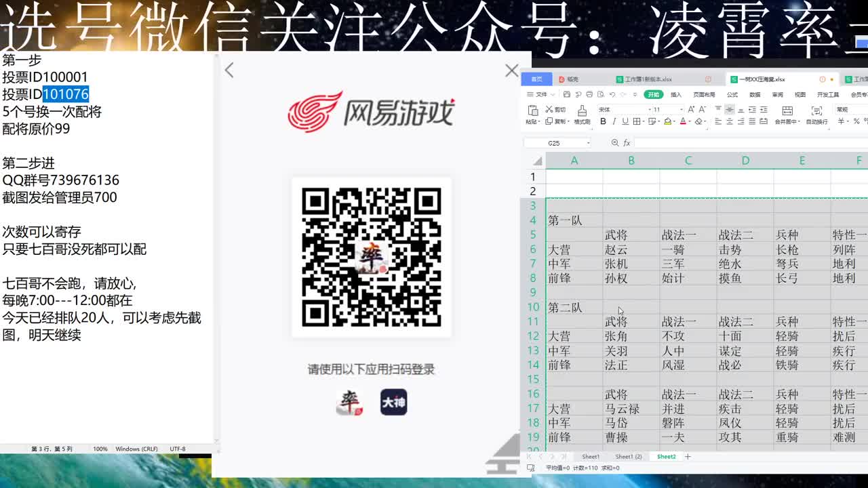
Task: Click merge and center (合并居中) button
Action: (x=787, y=115)
